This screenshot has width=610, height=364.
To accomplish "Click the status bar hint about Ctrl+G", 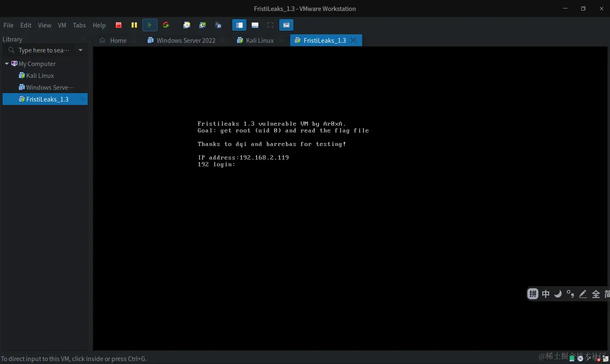I will [74, 358].
